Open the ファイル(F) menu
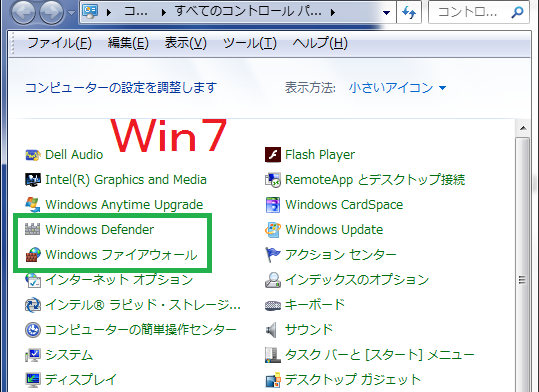 pyautogui.click(x=59, y=43)
